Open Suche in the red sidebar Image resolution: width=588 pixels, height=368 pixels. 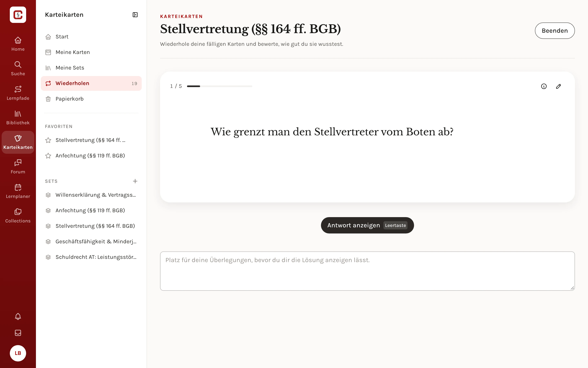(x=18, y=69)
